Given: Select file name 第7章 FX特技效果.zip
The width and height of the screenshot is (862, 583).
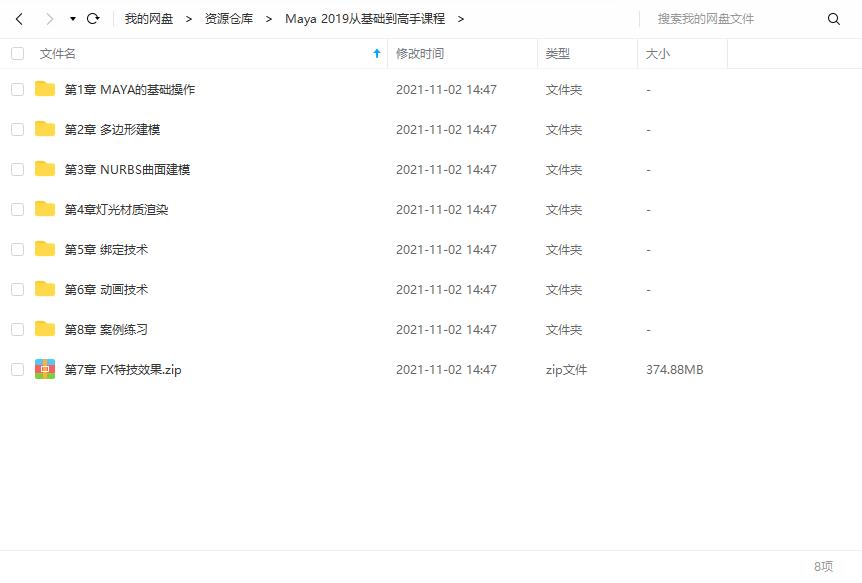Looking at the screenshot, I should (x=123, y=370).
